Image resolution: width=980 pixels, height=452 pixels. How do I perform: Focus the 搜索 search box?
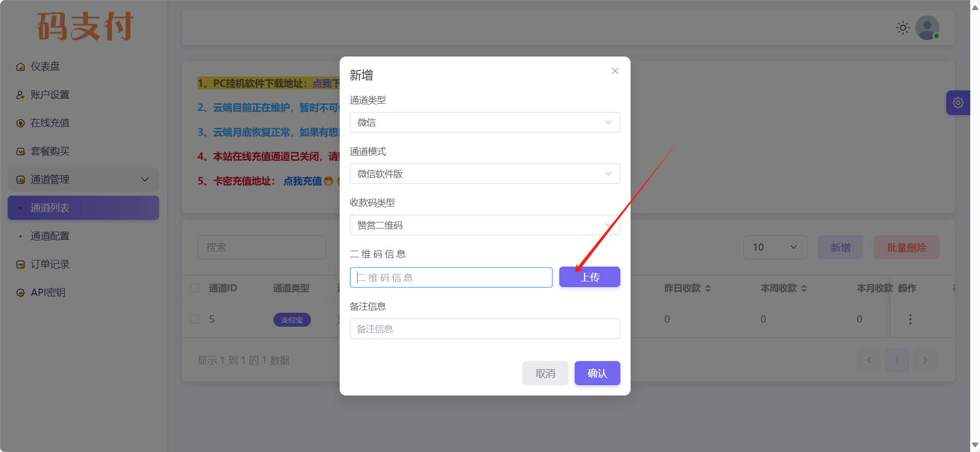262,248
